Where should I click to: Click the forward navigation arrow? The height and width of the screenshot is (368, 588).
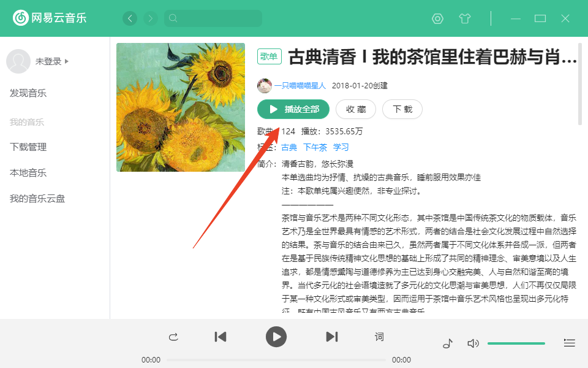pyautogui.click(x=150, y=18)
